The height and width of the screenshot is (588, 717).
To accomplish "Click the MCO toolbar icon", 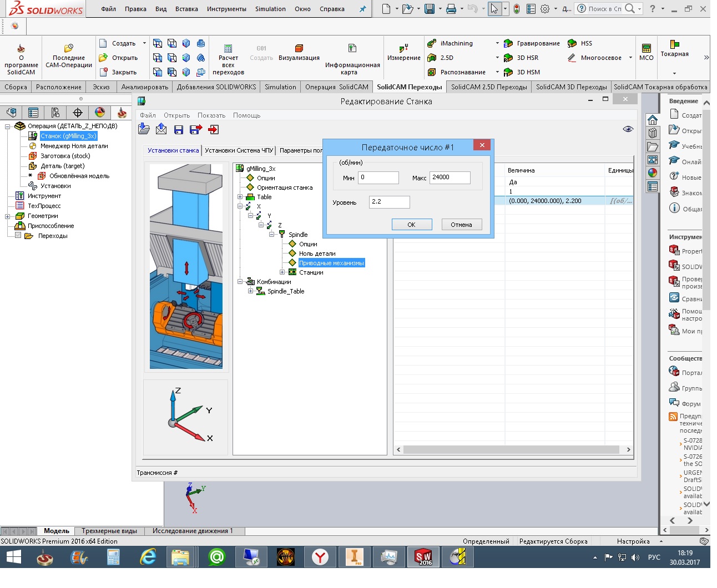I will 646,48.
